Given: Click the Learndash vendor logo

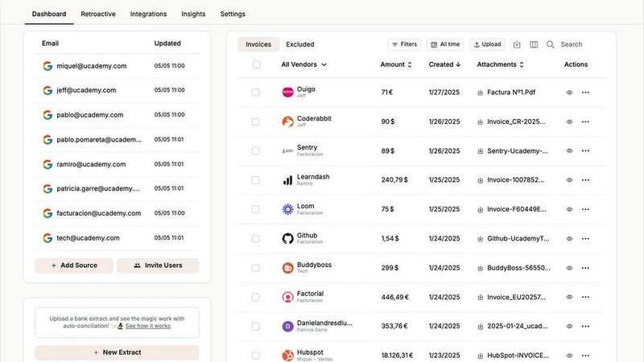Looking at the screenshot, I should (x=287, y=179).
